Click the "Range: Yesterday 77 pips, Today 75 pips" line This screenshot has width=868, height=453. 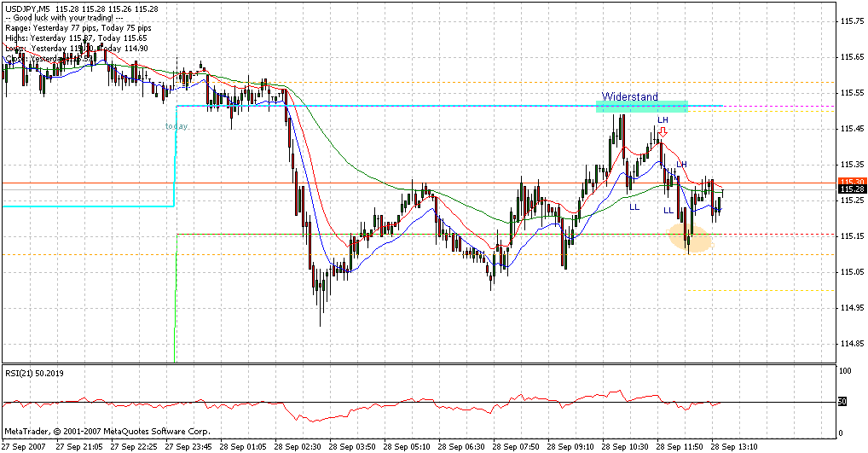coord(78,27)
